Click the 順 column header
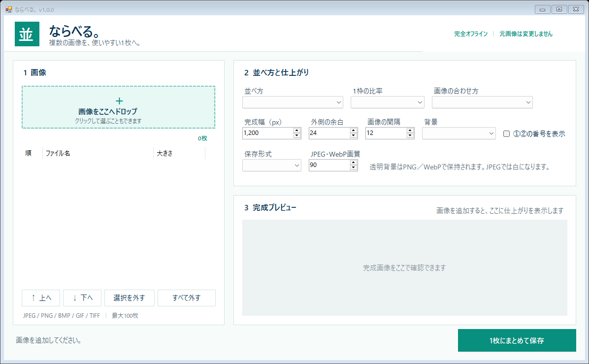This screenshot has height=364, width=589. [x=33, y=153]
